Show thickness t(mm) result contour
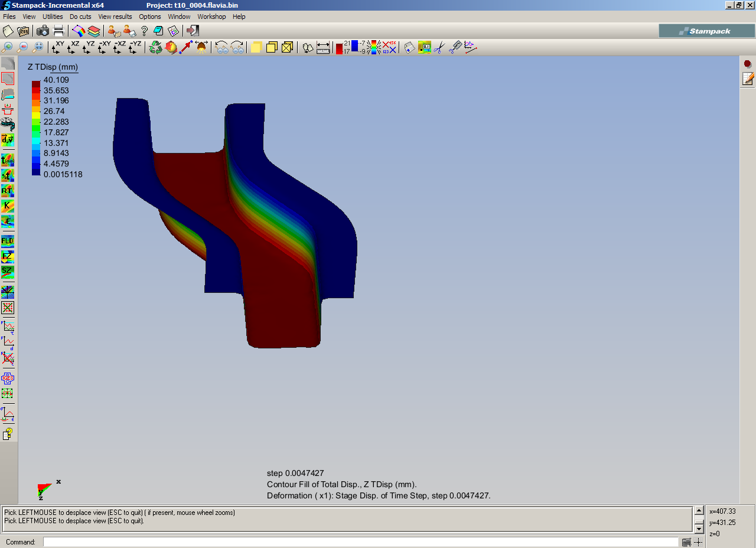This screenshot has height=548, width=756. pos(8,160)
